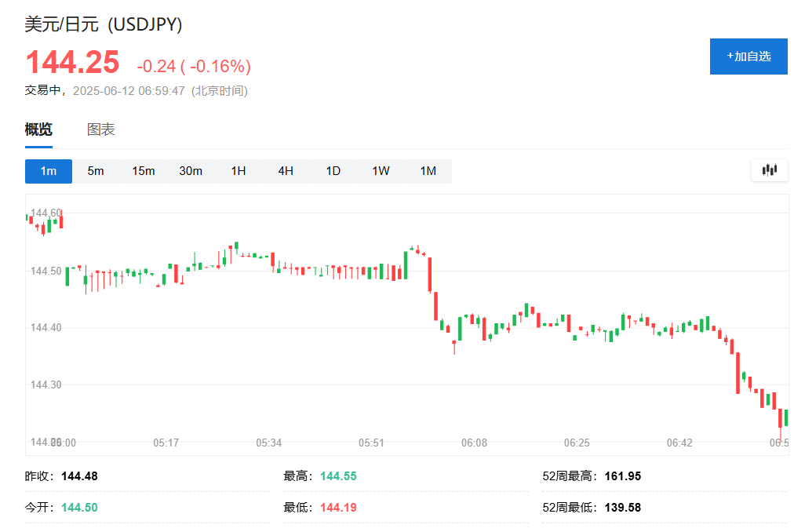Choose the 4H interval

286,171
